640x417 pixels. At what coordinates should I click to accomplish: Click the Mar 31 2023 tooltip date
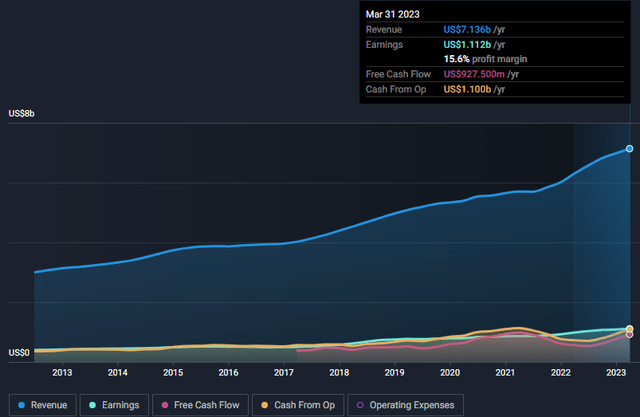tap(393, 14)
